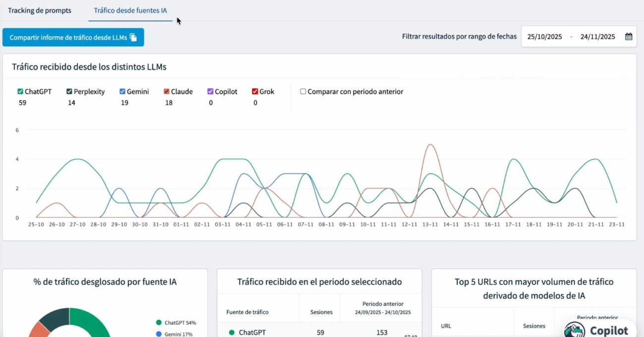Toggle the Perplexity series checkbox
The image size is (644, 337).
(69, 92)
